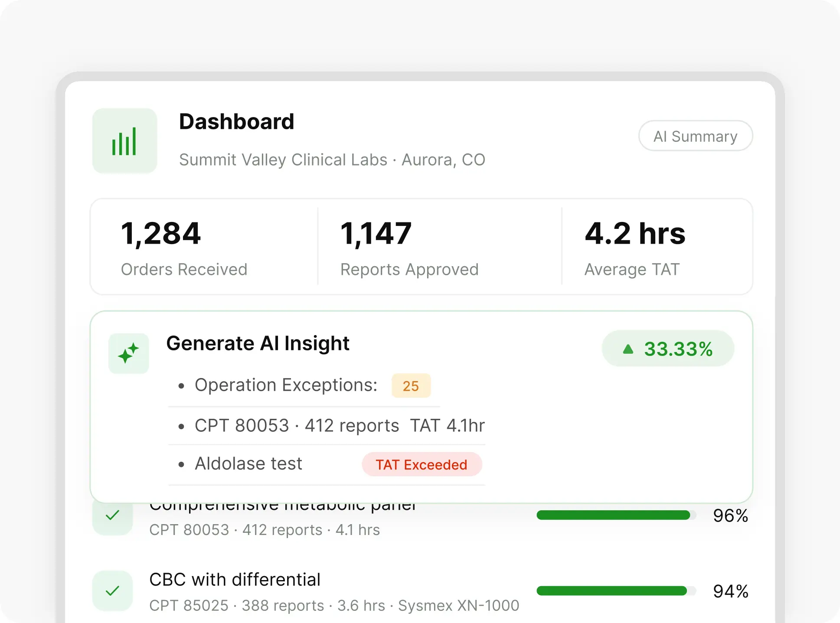Click the Generate AI Insight heading

(258, 343)
